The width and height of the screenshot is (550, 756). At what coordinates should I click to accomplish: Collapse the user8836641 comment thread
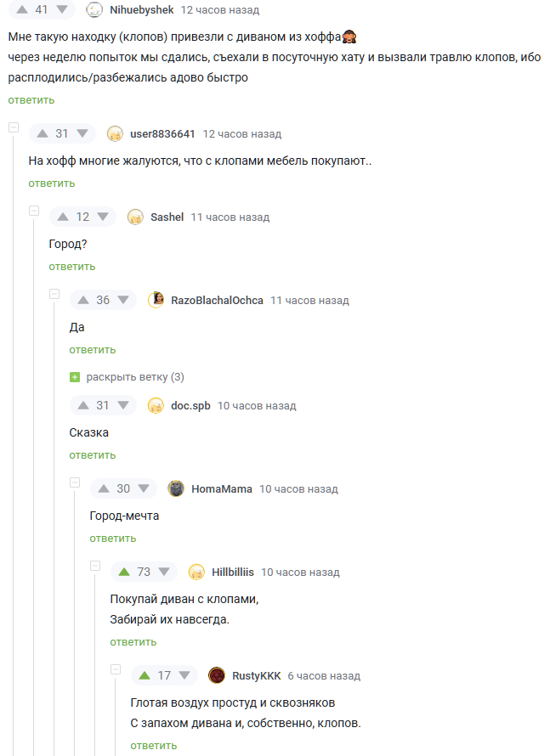14,127
